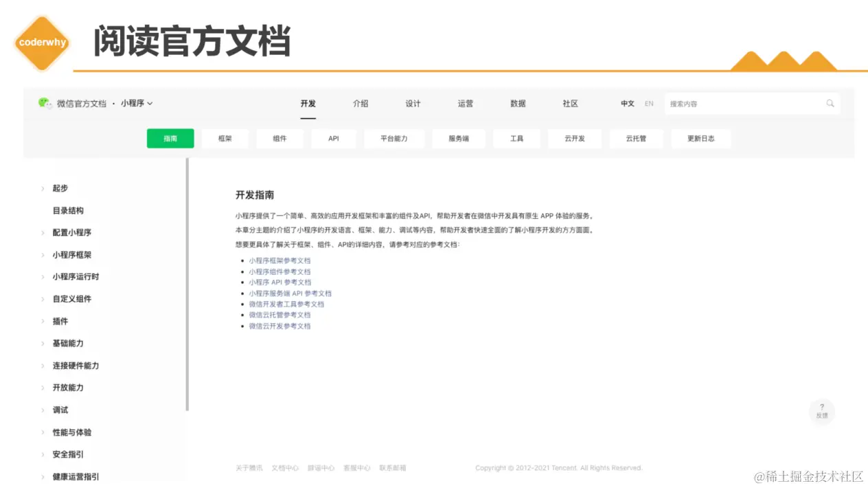Select the API tab

click(x=333, y=138)
